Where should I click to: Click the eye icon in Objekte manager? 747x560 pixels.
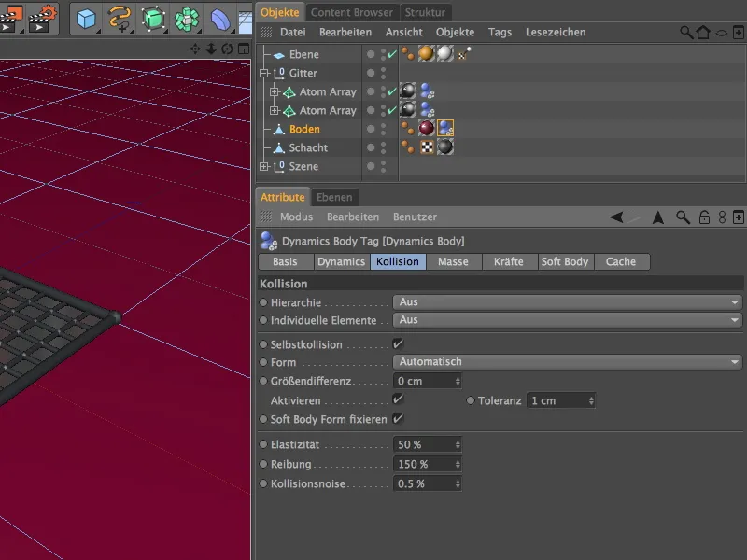[x=722, y=33]
